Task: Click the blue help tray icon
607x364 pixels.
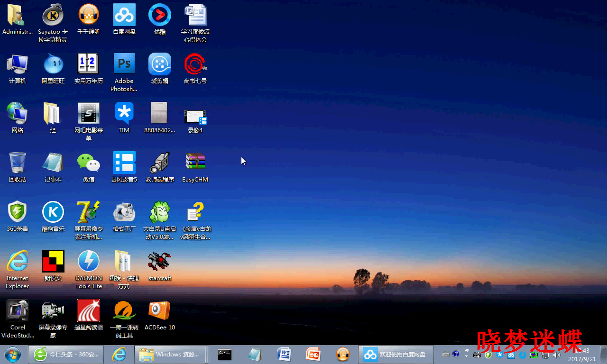Action: pos(456,354)
